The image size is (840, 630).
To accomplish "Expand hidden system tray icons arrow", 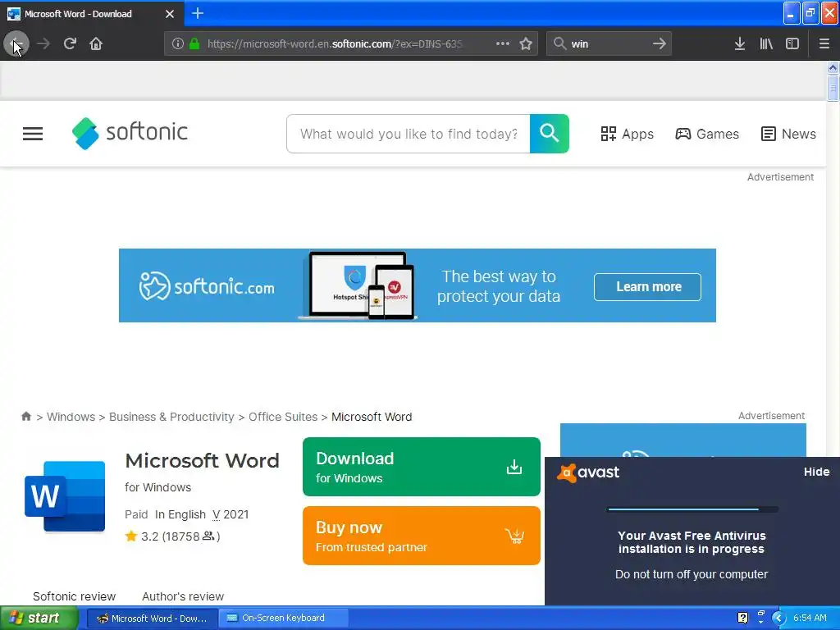I will point(778,618).
